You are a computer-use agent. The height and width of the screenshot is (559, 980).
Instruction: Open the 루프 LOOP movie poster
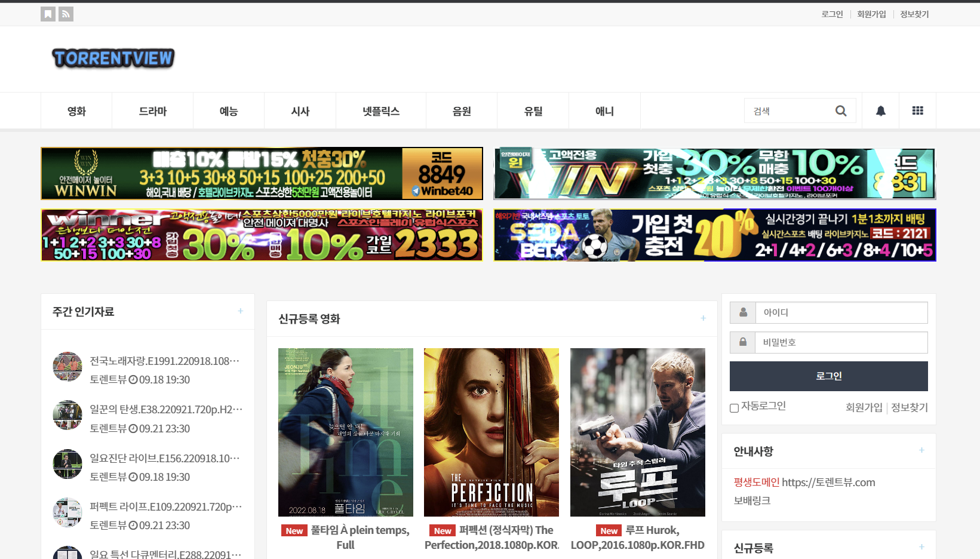(x=638, y=432)
